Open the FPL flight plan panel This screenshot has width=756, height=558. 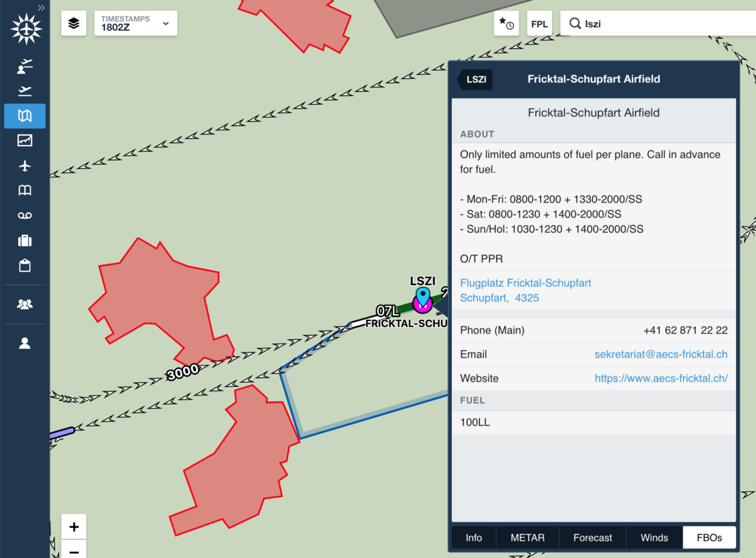coord(539,24)
